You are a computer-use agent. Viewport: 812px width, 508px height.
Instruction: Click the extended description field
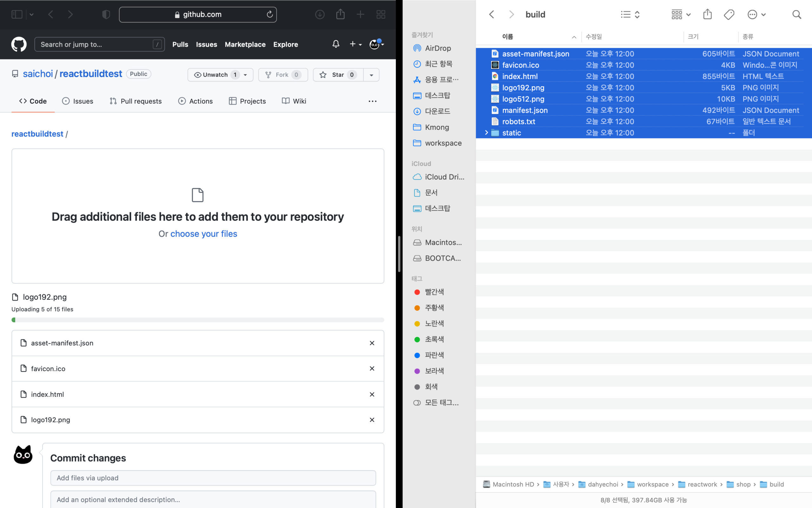point(213,500)
